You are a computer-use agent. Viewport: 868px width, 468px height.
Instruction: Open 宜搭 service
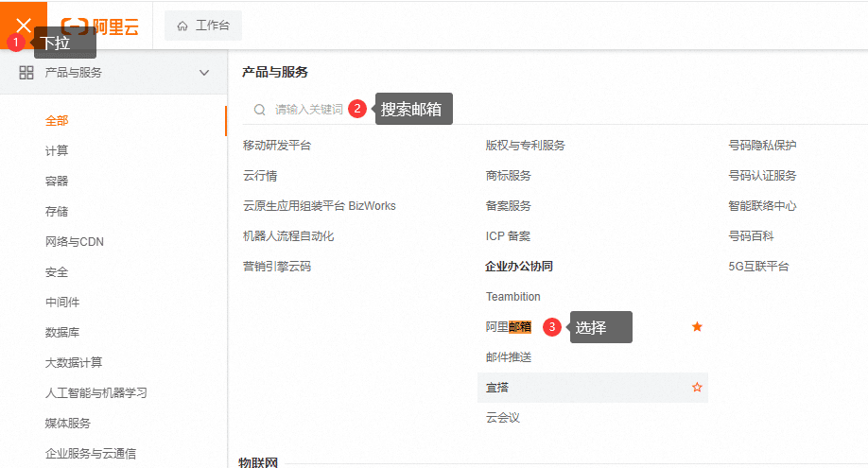pos(496,388)
